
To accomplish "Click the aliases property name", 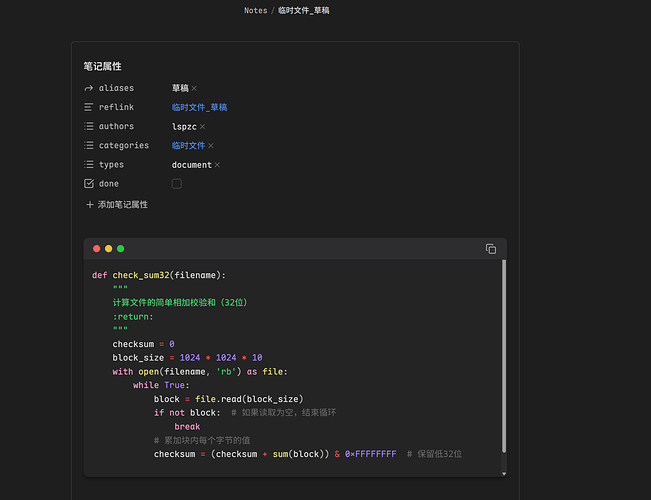I will pos(116,88).
